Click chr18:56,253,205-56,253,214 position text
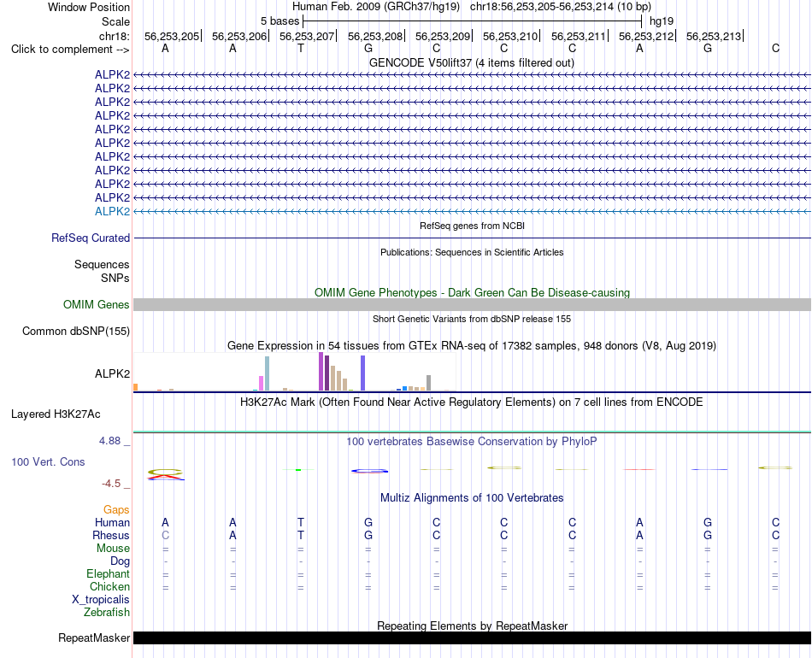This screenshot has width=812, height=658. pos(561,7)
